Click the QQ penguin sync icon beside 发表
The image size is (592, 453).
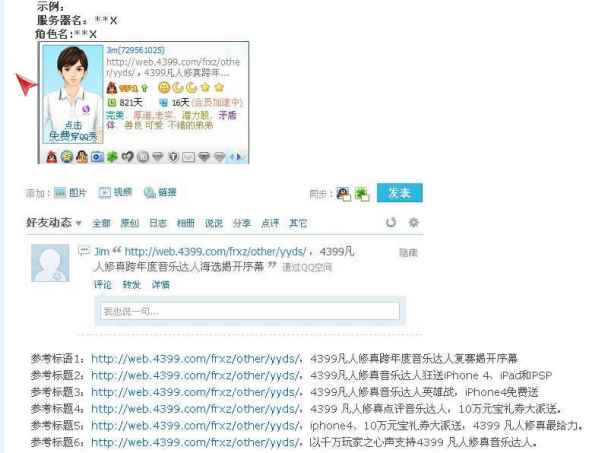pos(343,194)
